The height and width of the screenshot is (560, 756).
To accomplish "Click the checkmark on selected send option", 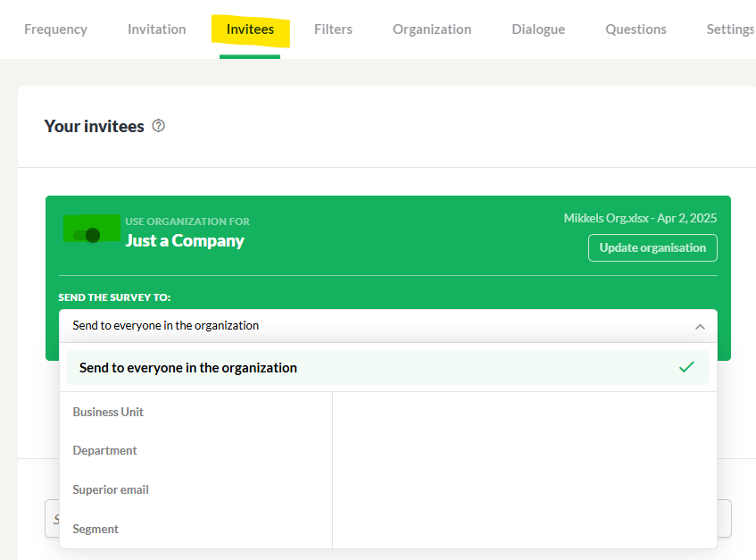I will (x=686, y=367).
